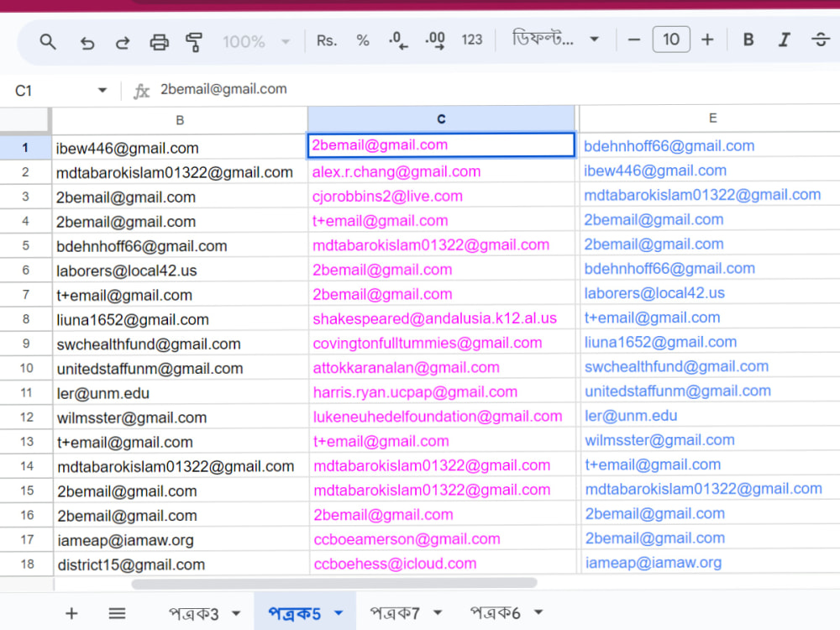Switch to sheet tab পত্রক7
840x630 pixels.
395,613
